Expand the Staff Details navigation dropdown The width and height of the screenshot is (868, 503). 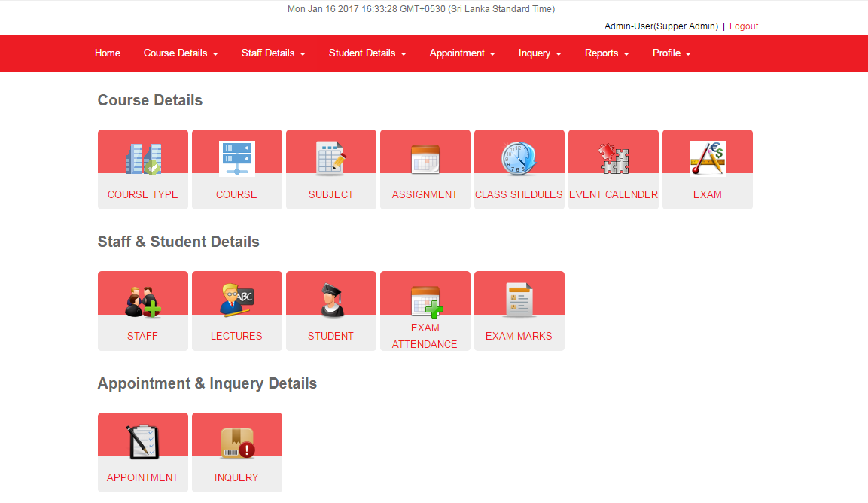point(273,53)
